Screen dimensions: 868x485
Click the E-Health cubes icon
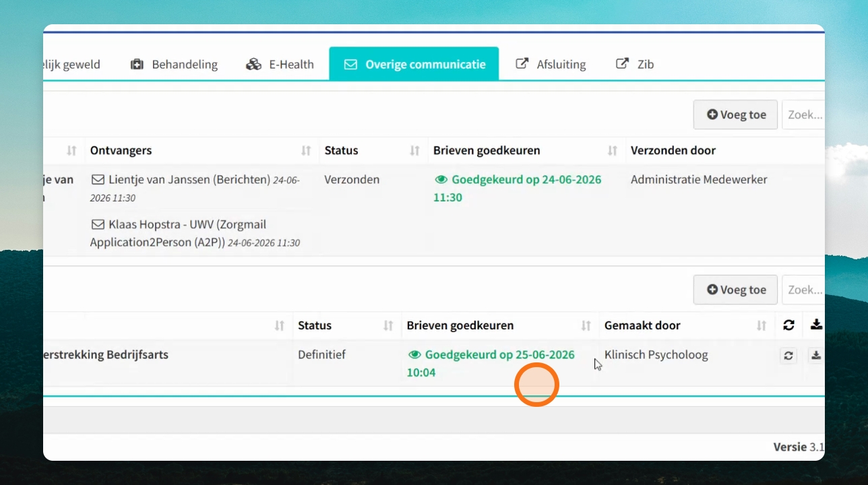(x=253, y=64)
